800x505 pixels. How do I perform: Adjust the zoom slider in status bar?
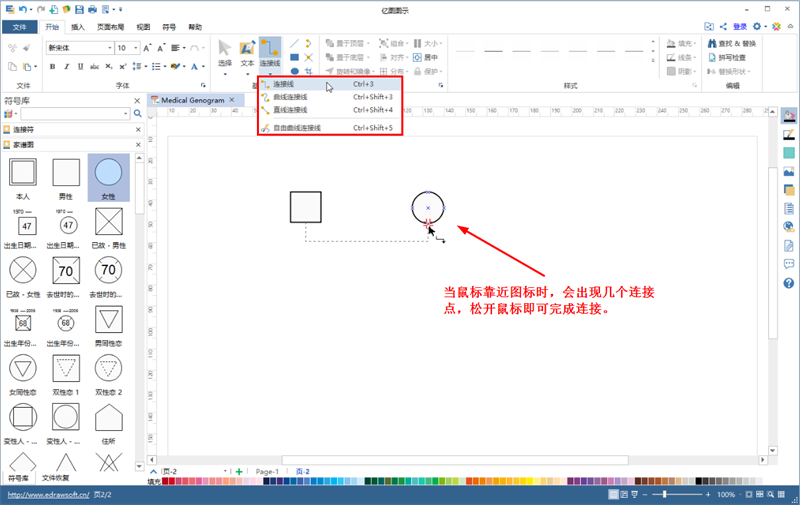pyautogui.click(x=664, y=494)
